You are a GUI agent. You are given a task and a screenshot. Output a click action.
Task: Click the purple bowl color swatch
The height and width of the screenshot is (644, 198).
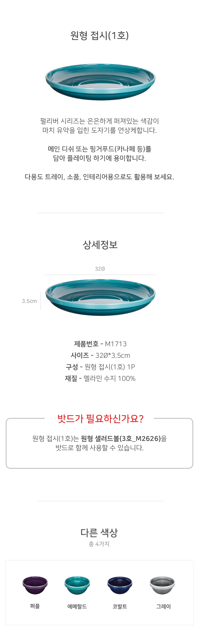[35, 585]
